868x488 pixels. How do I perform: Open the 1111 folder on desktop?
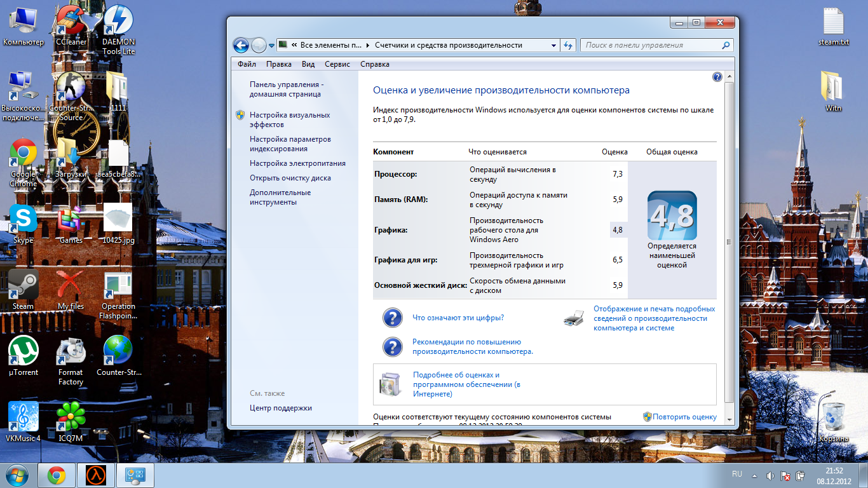pos(119,91)
